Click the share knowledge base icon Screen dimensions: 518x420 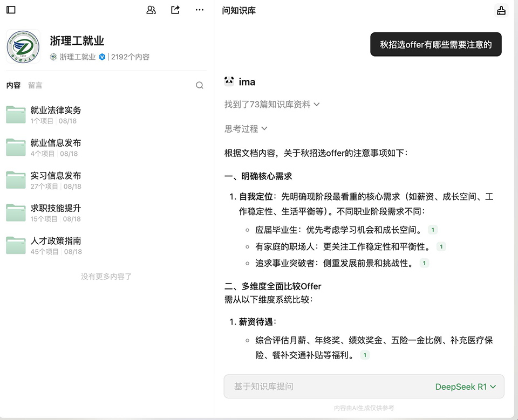coord(175,10)
